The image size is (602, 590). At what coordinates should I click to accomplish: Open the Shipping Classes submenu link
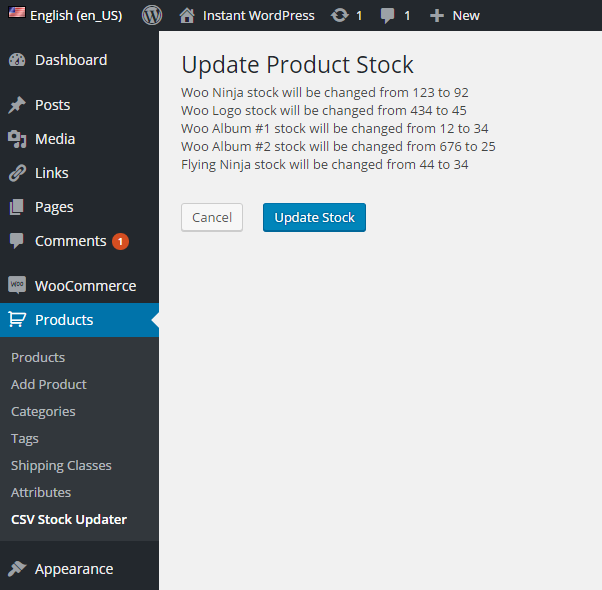61,465
